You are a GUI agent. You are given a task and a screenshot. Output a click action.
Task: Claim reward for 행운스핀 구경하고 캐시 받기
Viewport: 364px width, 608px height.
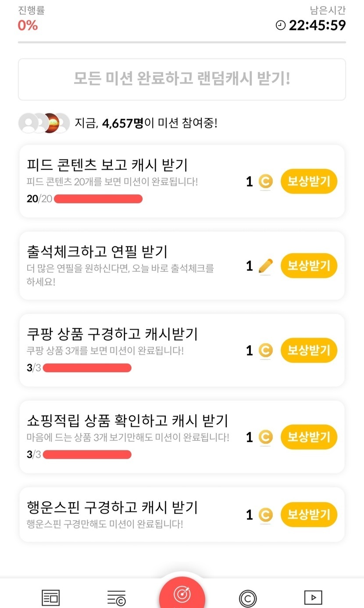(x=309, y=514)
